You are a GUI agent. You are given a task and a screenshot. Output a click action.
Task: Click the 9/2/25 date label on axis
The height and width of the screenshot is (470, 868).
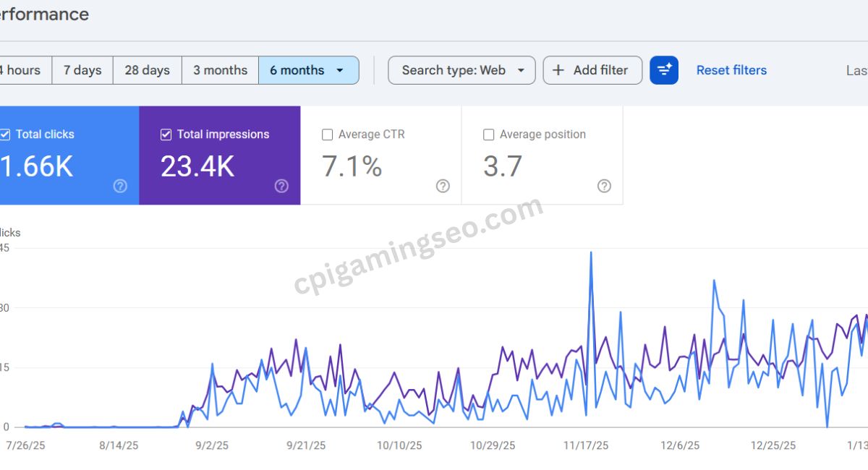[x=213, y=445]
